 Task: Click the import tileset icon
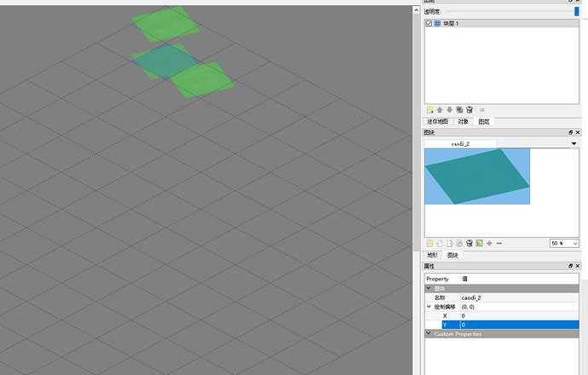[440, 244]
